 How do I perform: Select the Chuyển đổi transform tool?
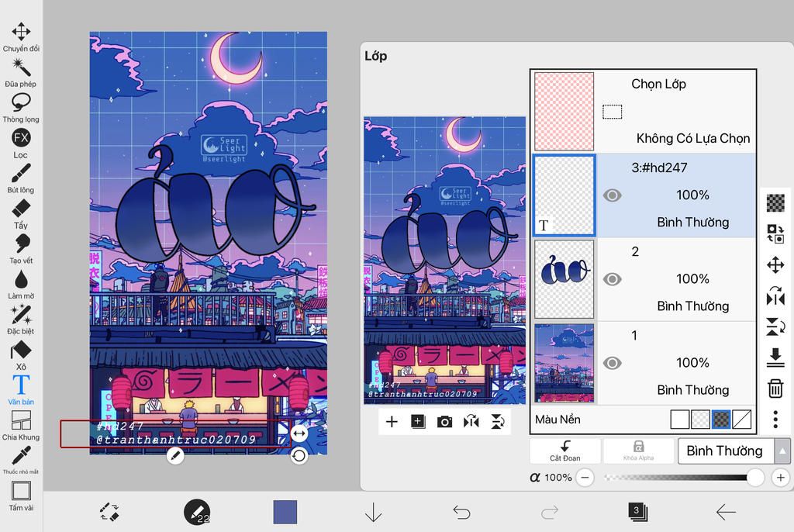(x=21, y=37)
